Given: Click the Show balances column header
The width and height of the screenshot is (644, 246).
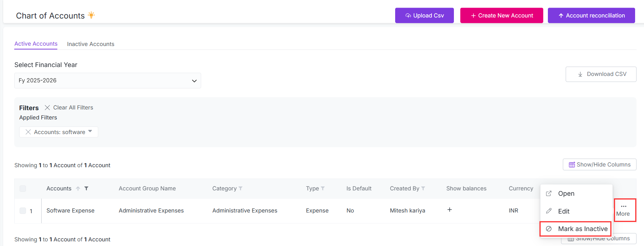Looking at the screenshot, I should (x=466, y=189).
